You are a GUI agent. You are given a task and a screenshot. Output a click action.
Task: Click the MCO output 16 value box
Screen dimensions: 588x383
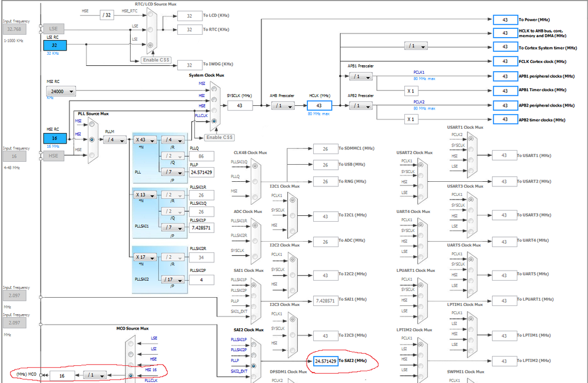pyautogui.click(x=62, y=375)
